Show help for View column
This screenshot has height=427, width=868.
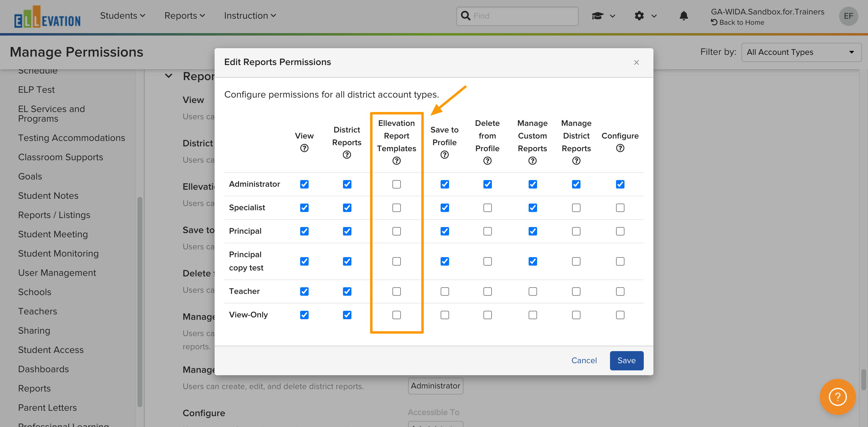[304, 148]
